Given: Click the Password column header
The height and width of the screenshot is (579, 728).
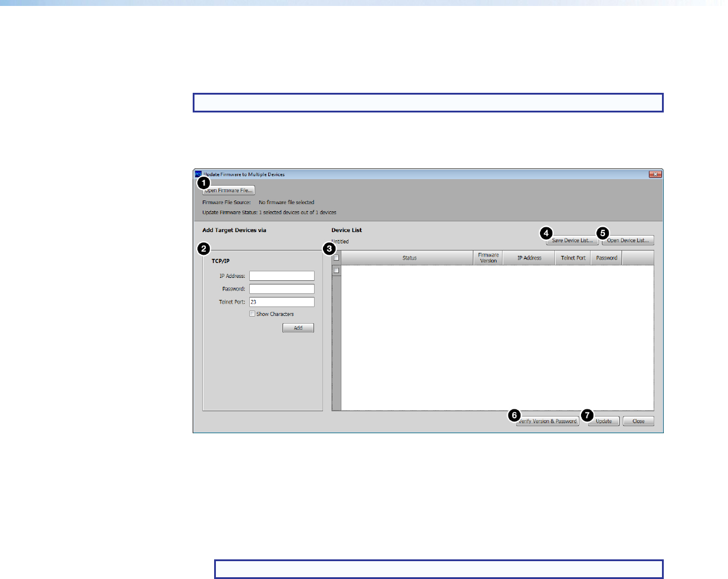Looking at the screenshot, I should (607, 258).
